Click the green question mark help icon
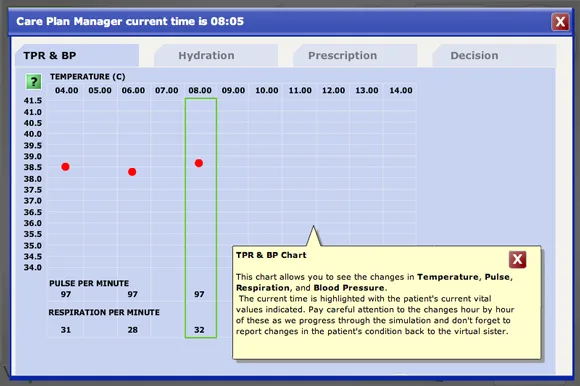Image resolution: width=580 pixels, height=386 pixels. [34, 81]
